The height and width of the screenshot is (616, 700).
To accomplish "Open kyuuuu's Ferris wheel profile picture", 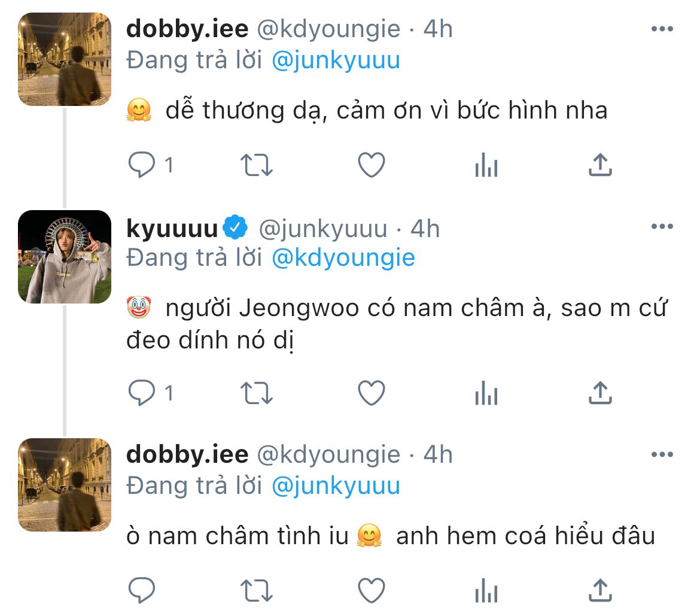I will (x=65, y=257).
